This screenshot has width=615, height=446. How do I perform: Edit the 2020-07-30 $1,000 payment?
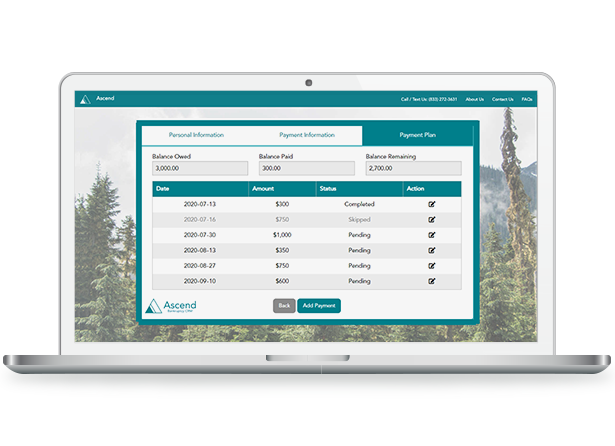pyautogui.click(x=432, y=235)
